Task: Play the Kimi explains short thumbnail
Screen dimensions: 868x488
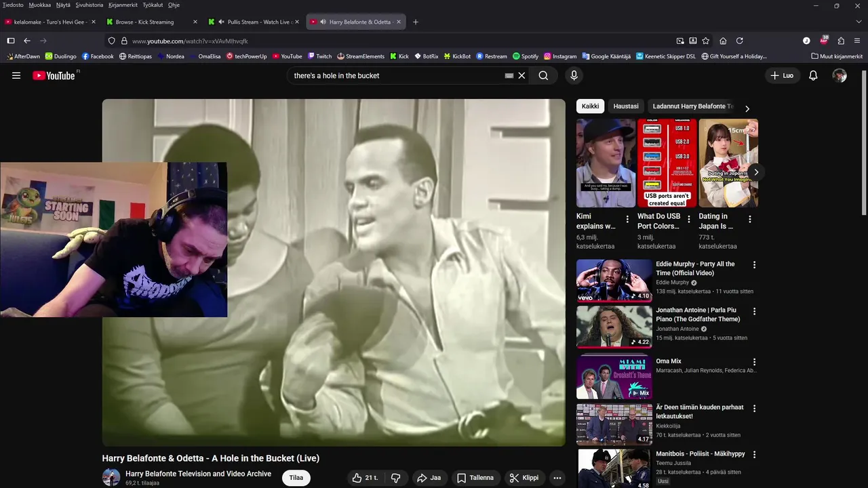Action: tap(606, 163)
